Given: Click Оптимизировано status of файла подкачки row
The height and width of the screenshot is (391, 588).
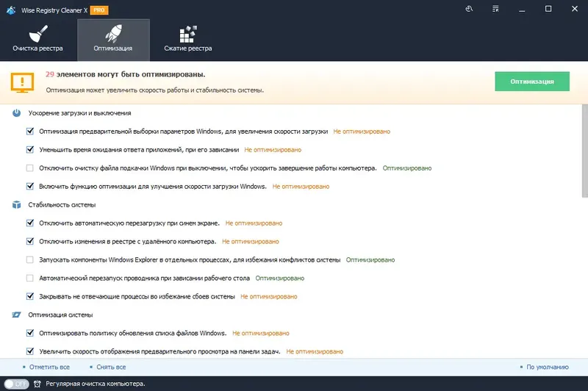Looking at the screenshot, I should (407, 168).
